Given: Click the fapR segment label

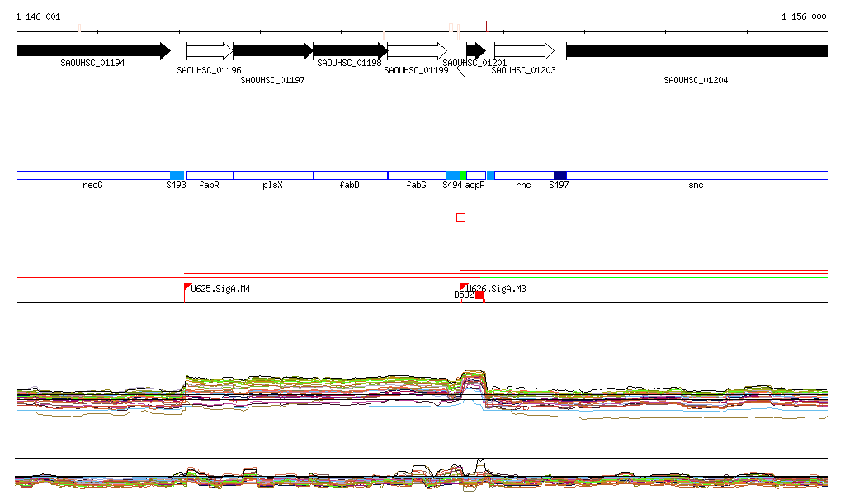Looking at the screenshot, I should pos(210,186).
